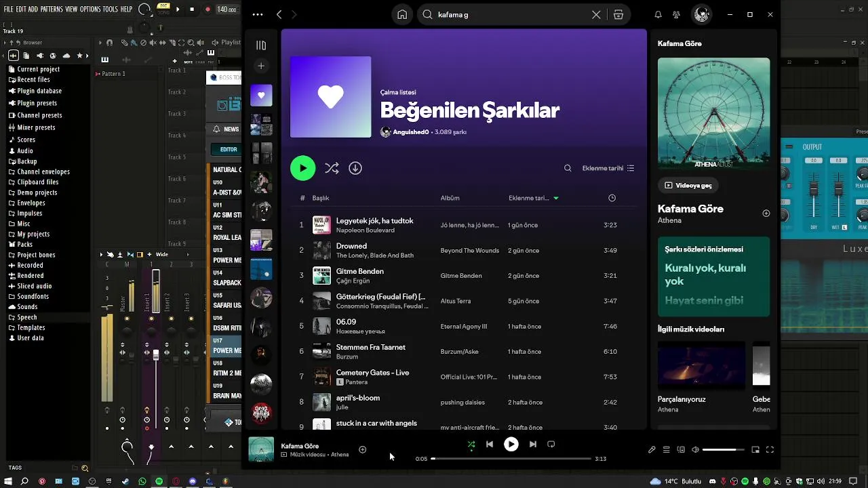Download the Beğenilen Şarkılar playlist
868x488 pixels.
pyautogui.click(x=355, y=168)
